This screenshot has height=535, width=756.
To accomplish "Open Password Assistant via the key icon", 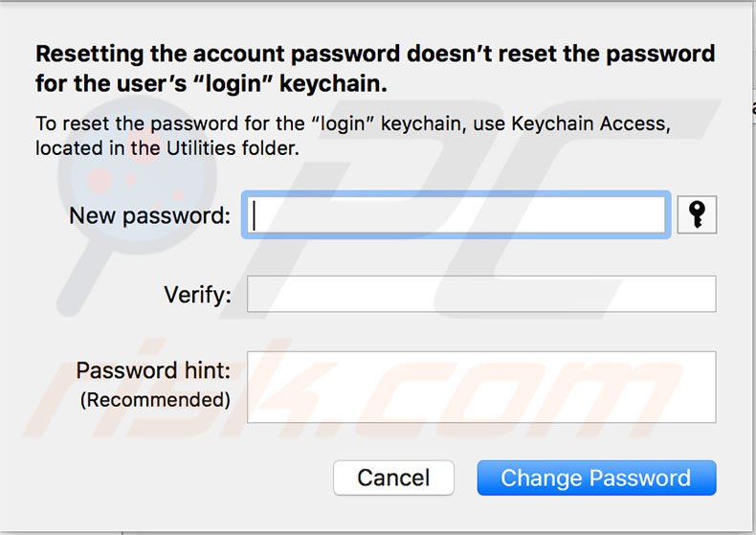I will pos(697,215).
